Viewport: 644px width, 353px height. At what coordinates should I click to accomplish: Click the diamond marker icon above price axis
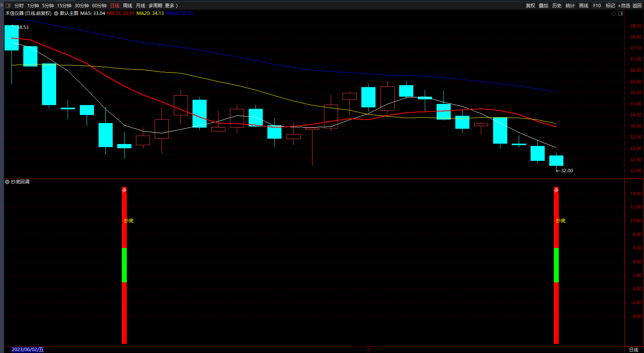[x=614, y=13]
